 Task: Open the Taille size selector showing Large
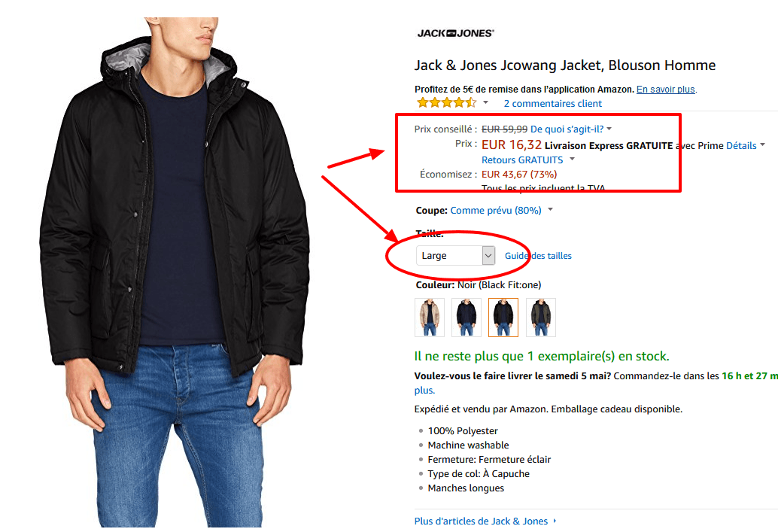[x=454, y=255]
